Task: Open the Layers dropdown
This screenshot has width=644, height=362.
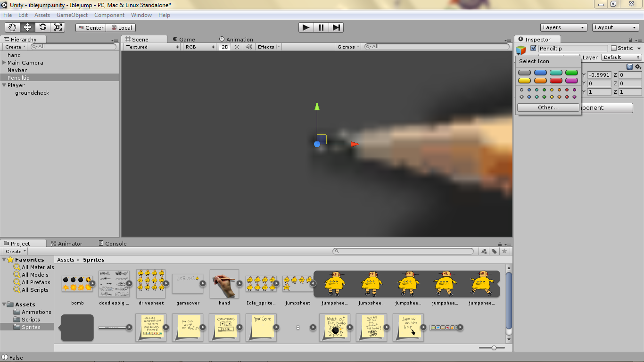Action: [563, 27]
